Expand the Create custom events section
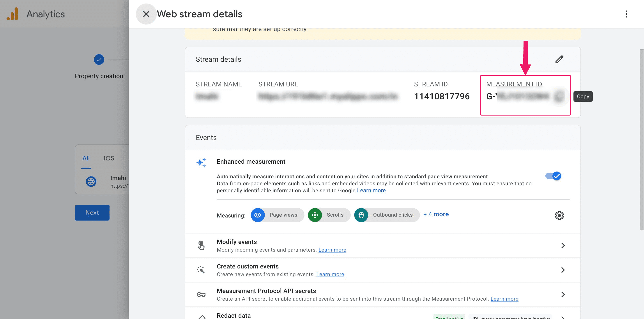The image size is (644, 319). 563,270
